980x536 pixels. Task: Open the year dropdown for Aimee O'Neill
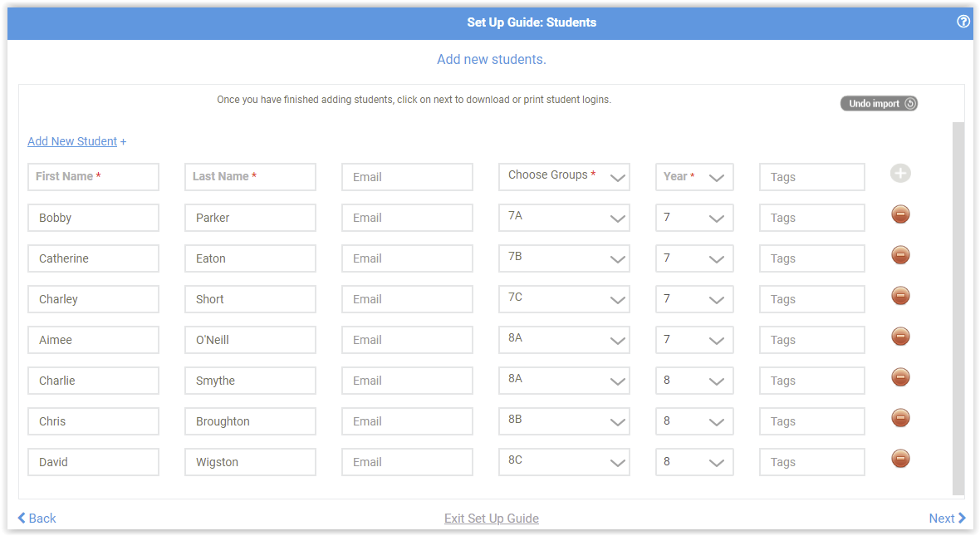[x=694, y=340]
